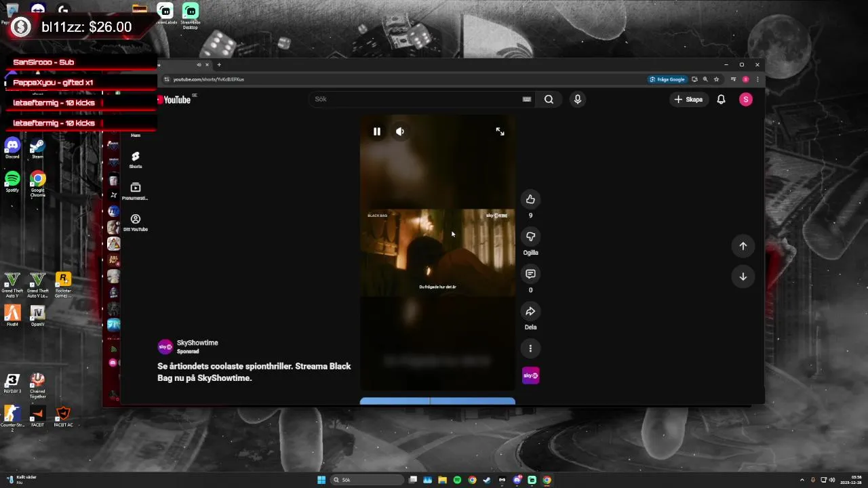The width and height of the screenshot is (868, 488).
Task: Click the YouTube search magnifier button
Action: 549,99
